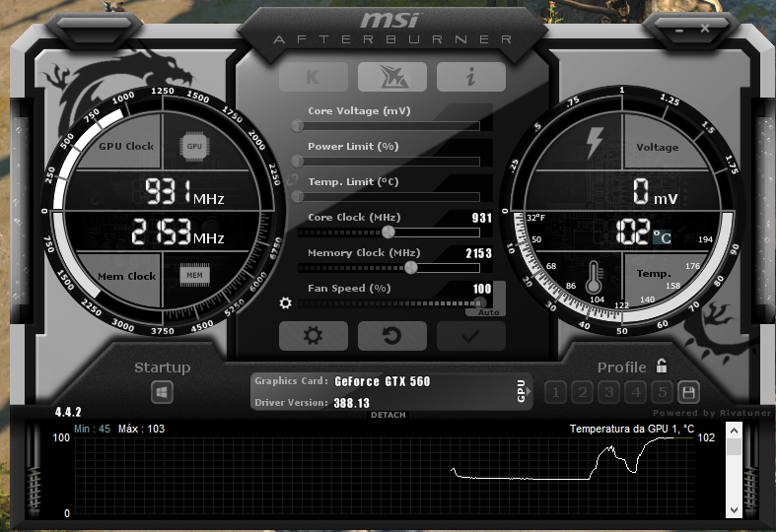The width and height of the screenshot is (777, 532).
Task: Open settings with the large gear button
Action: [x=314, y=336]
